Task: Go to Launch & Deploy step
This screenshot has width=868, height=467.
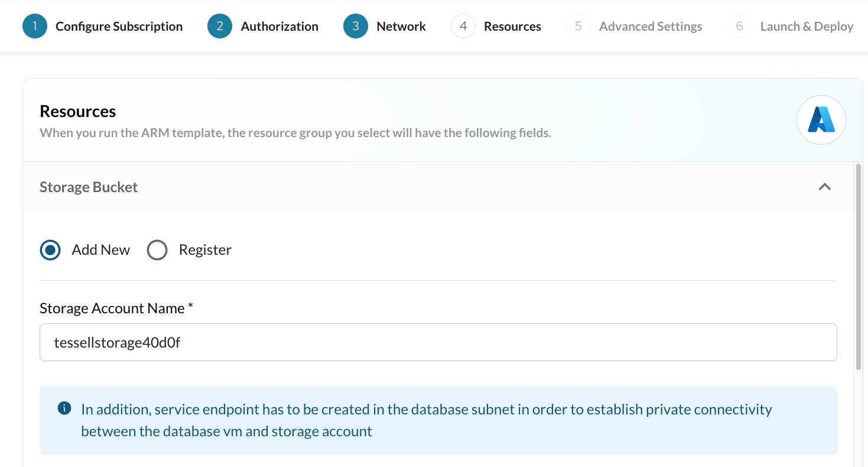Action: [x=807, y=27]
